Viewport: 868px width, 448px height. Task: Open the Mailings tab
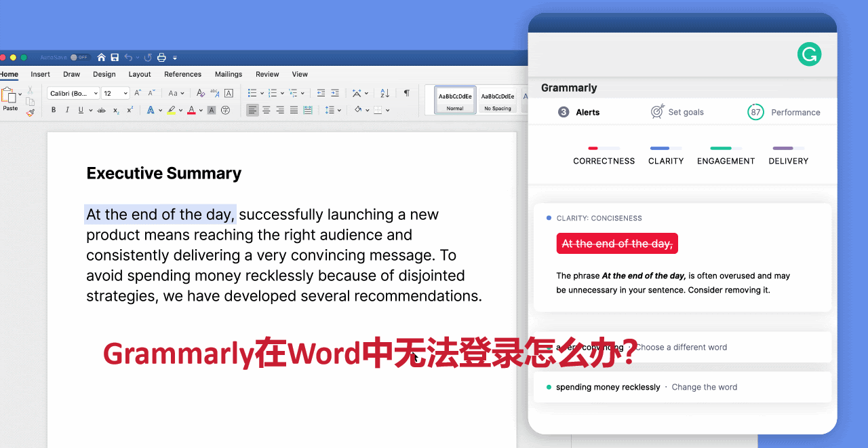point(229,74)
